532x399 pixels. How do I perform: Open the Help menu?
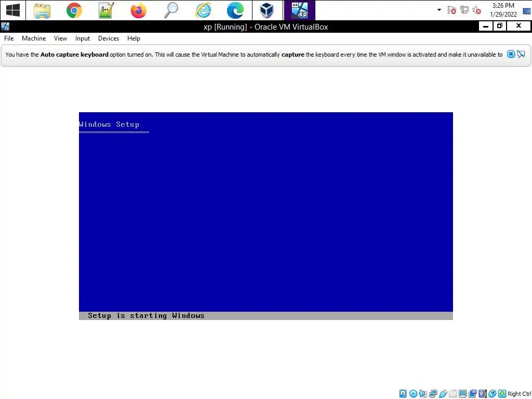click(x=134, y=38)
